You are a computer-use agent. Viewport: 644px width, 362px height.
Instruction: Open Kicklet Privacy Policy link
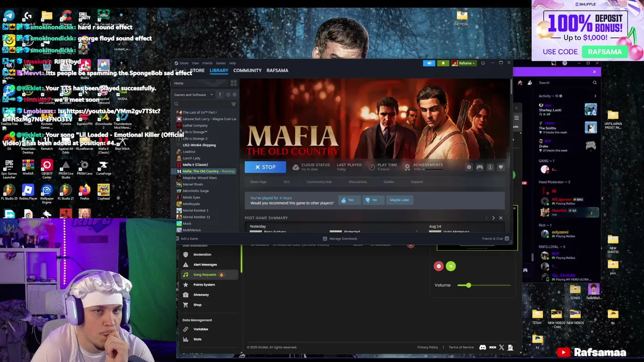point(428,347)
